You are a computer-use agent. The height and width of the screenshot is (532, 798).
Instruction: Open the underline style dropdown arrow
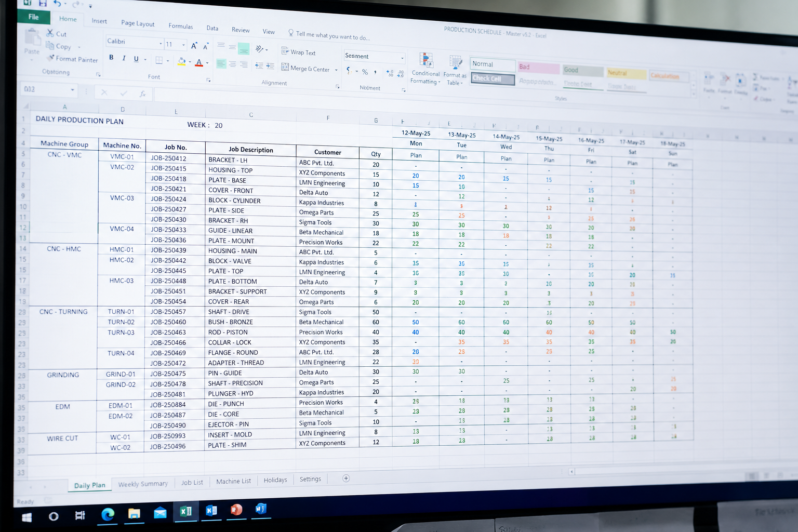(145, 59)
